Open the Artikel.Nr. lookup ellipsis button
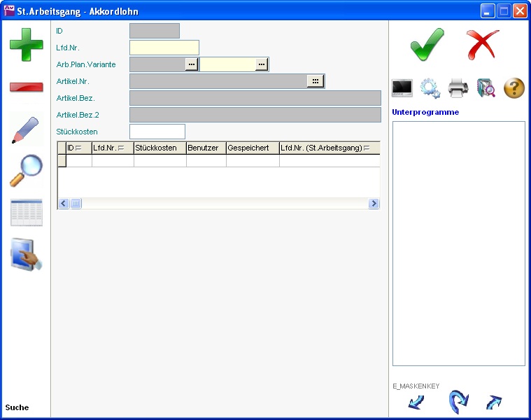Screen dimensions: 531x420 coord(316,81)
